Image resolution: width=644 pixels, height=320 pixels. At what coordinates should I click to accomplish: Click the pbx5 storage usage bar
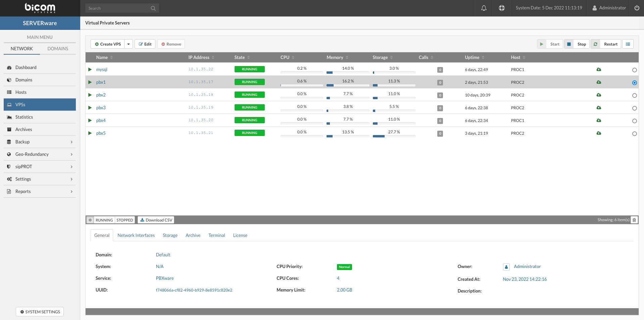[x=394, y=136]
